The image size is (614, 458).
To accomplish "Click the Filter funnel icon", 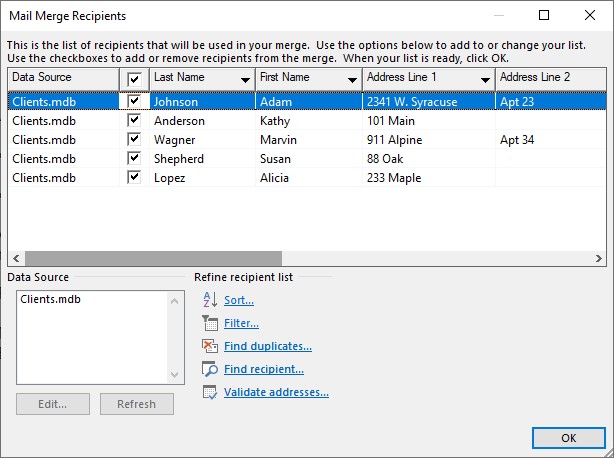I will (210, 323).
